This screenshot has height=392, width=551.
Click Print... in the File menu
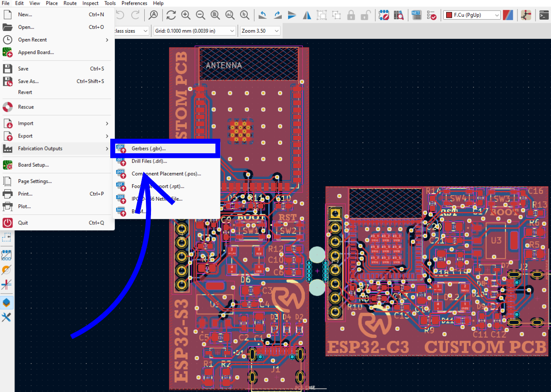(x=57, y=194)
